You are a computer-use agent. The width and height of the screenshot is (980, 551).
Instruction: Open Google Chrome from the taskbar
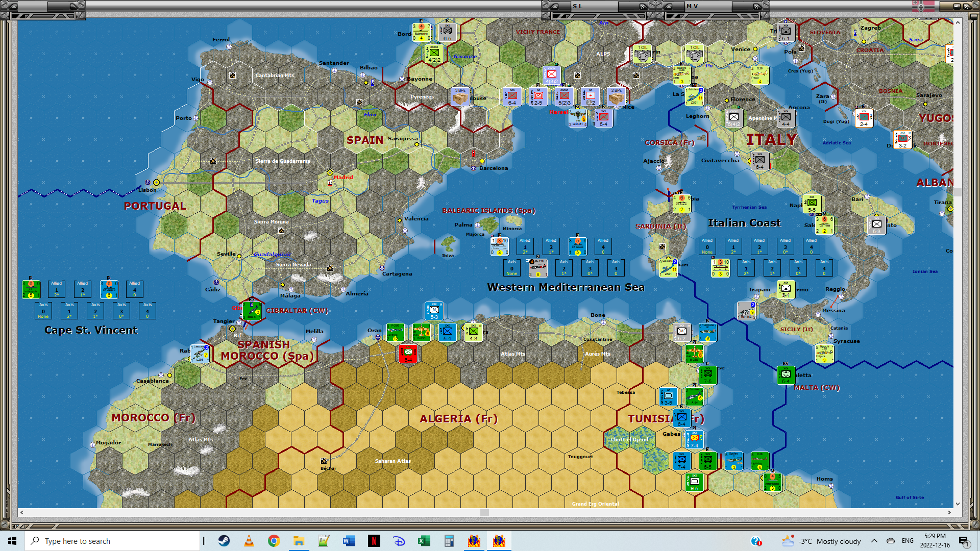pos(274,541)
